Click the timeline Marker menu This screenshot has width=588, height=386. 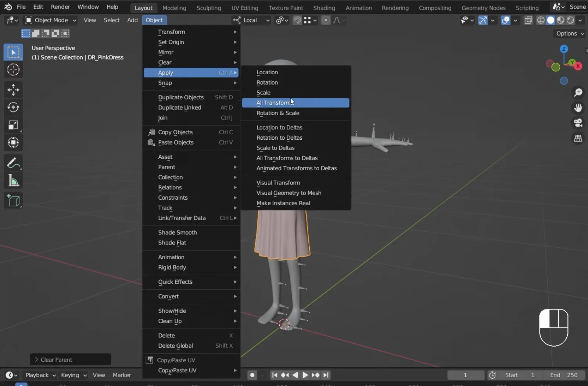(x=122, y=375)
